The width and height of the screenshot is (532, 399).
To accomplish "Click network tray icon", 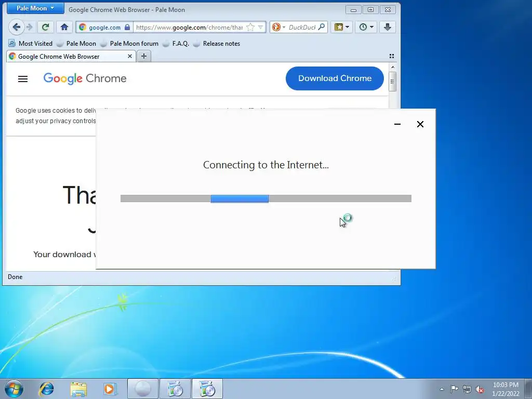I will [x=467, y=389].
